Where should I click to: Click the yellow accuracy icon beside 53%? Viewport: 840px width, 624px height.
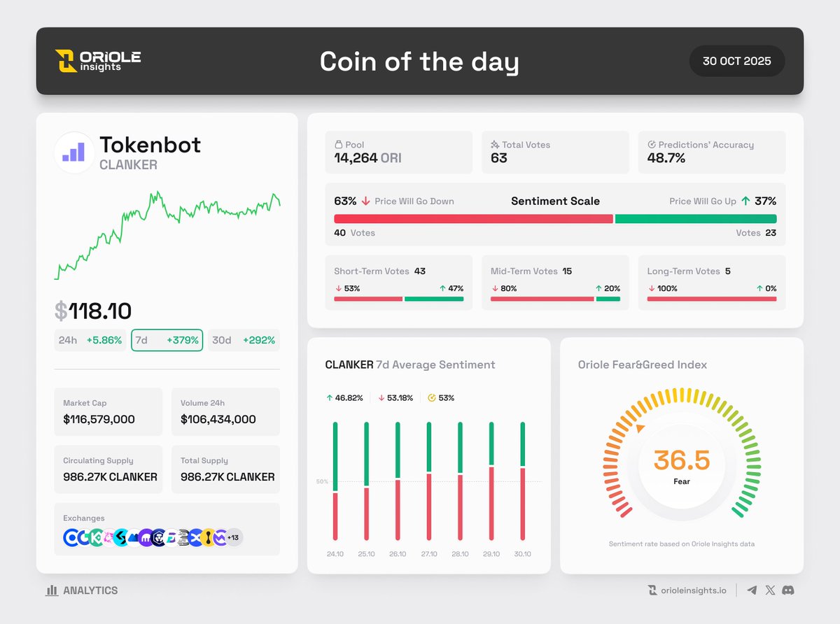[x=431, y=398]
